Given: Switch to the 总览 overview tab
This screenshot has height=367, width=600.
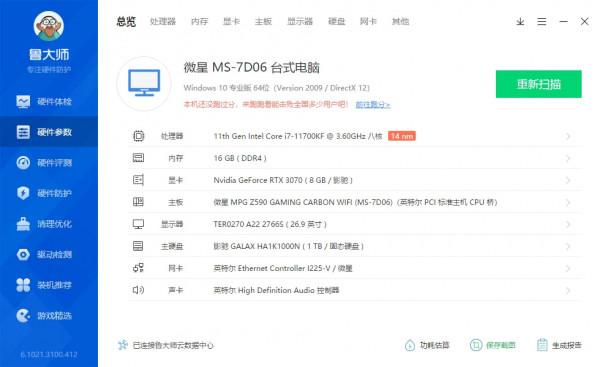Looking at the screenshot, I should click(126, 21).
